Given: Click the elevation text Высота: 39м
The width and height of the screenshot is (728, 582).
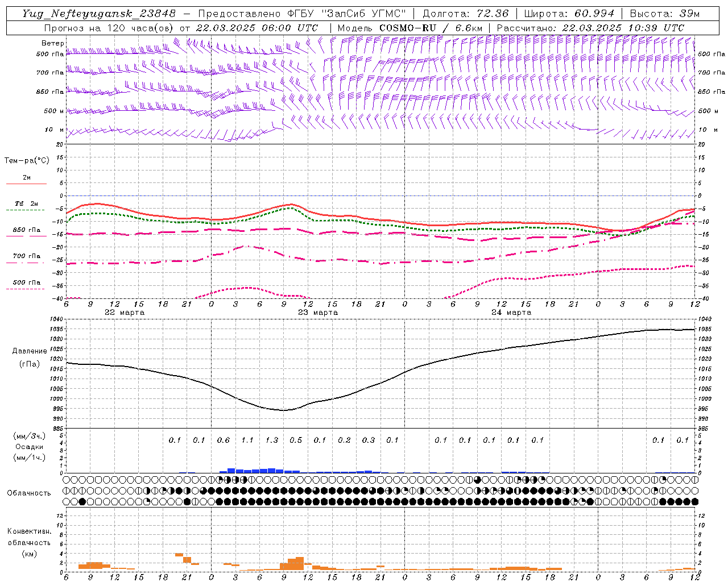Looking at the screenshot, I should tap(665, 13).
